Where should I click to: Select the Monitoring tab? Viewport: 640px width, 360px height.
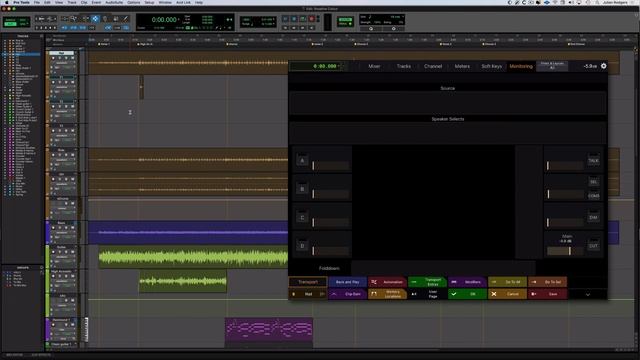click(x=521, y=66)
